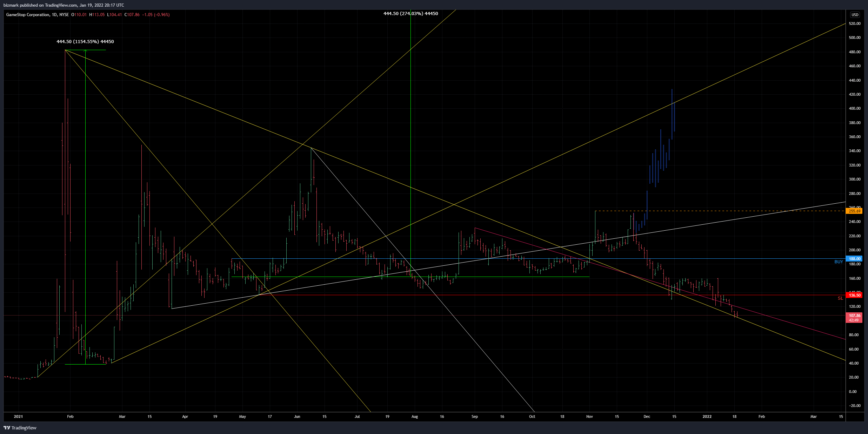Click the Nov time axis label

pyautogui.click(x=589, y=416)
